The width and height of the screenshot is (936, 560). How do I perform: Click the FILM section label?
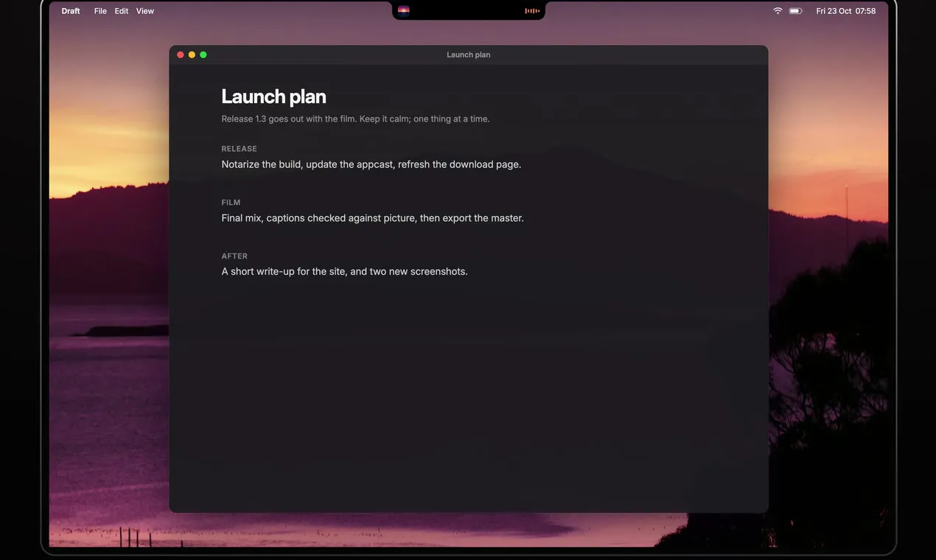[x=231, y=203]
